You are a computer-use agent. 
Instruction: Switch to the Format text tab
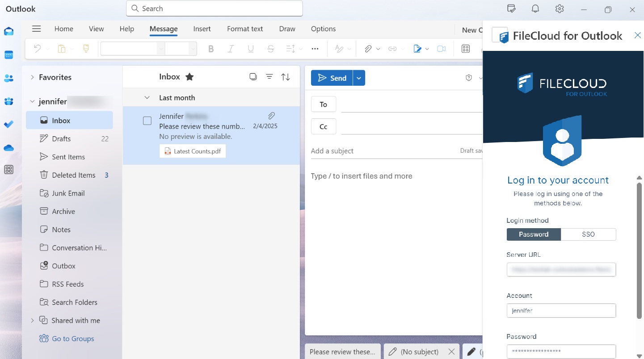pyautogui.click(x=245, y=29)
